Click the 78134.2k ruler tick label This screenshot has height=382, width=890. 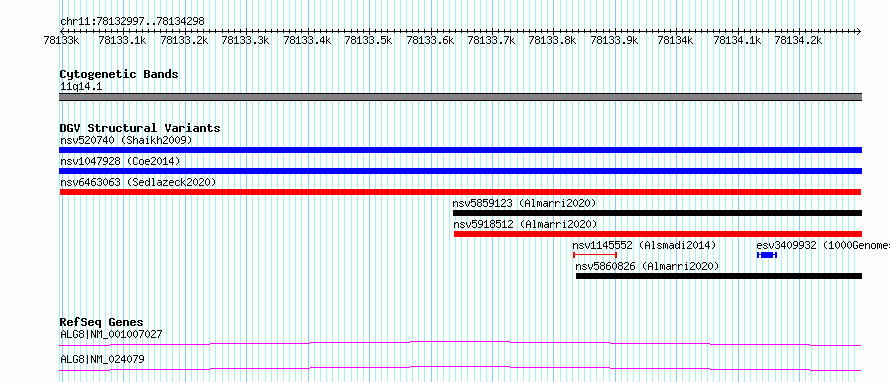pos(799,40)
